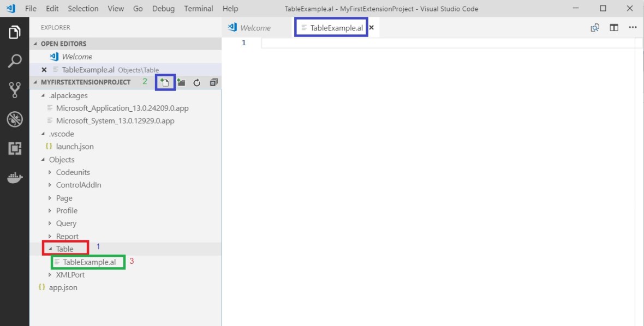
Task: Click line 1 in the editor
Action: (x=437, y=43)
